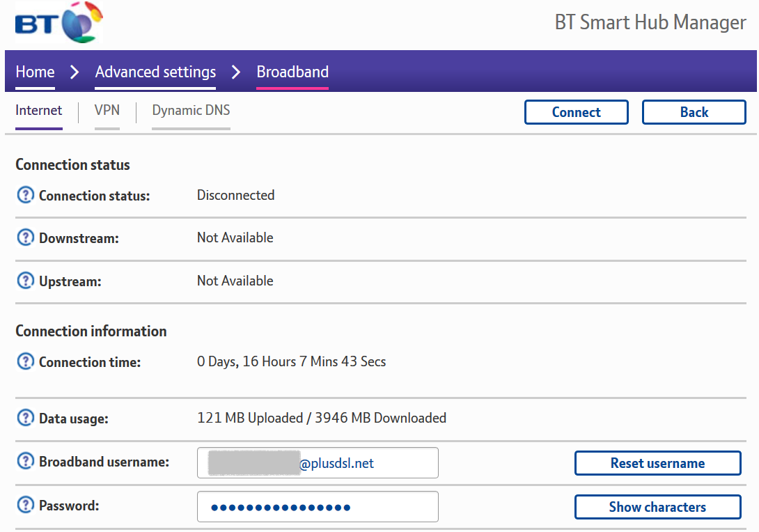Click the Upstream label
Screen dimensions: 759x532
[70, 281]
